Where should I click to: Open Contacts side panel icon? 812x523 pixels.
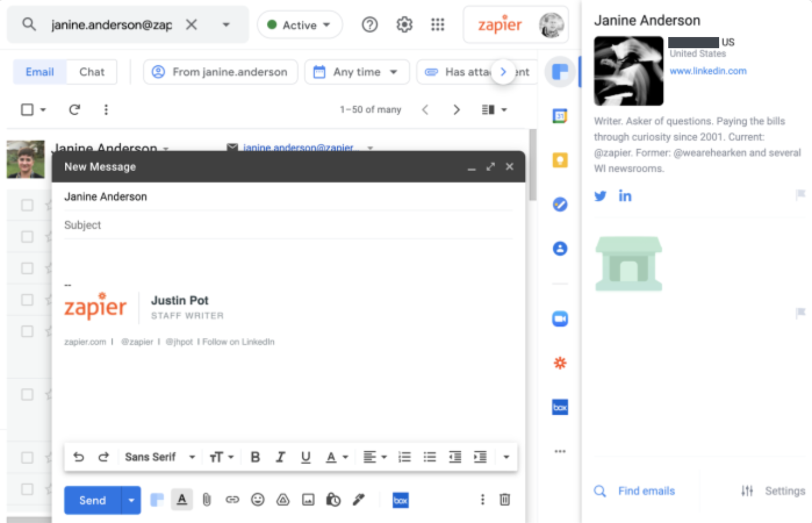tap(560, 249)
